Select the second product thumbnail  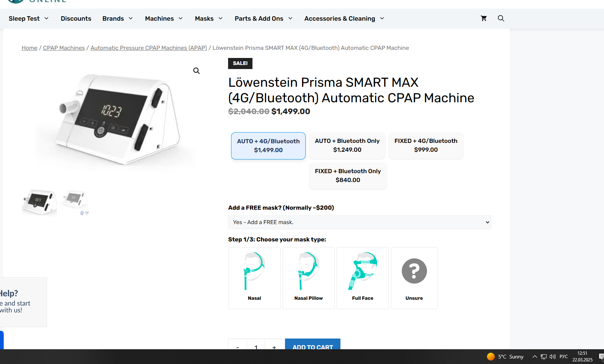point(75,202)
